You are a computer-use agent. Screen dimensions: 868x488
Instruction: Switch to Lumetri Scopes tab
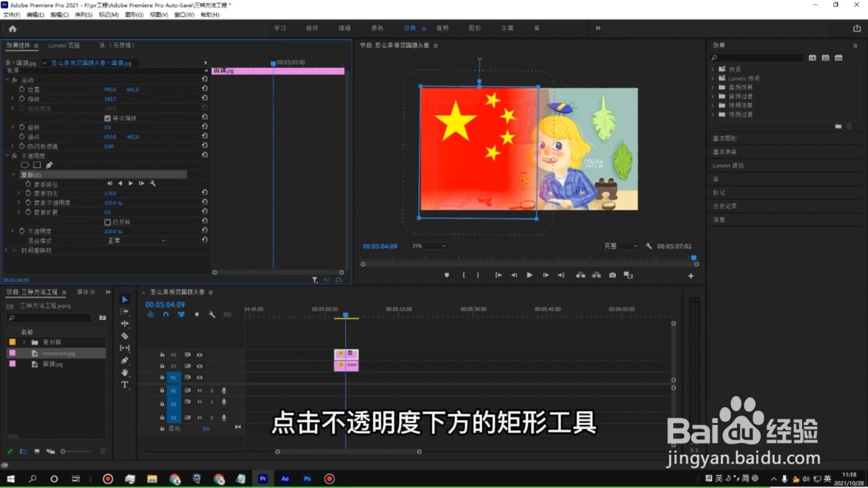tap(64, 46)
